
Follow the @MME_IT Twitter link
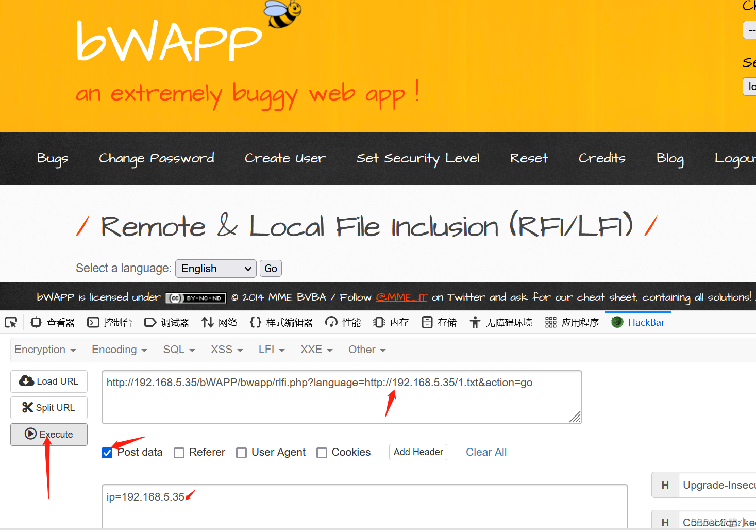pyautogui.click(x=401, y=297)
